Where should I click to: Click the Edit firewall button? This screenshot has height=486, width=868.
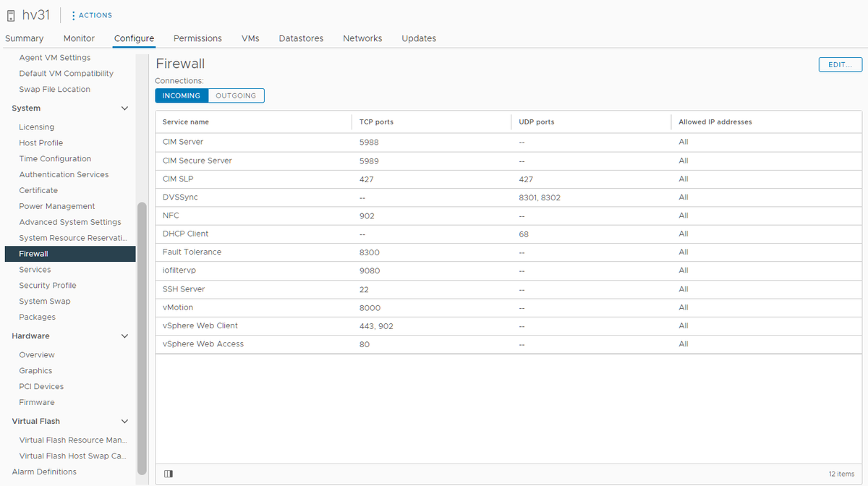click(x=841, y=64)
